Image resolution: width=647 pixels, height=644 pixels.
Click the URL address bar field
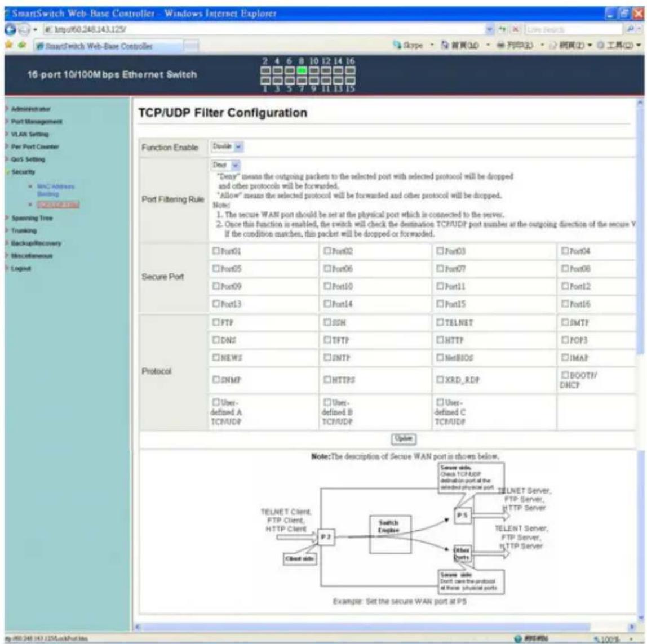tap(264, 29)
